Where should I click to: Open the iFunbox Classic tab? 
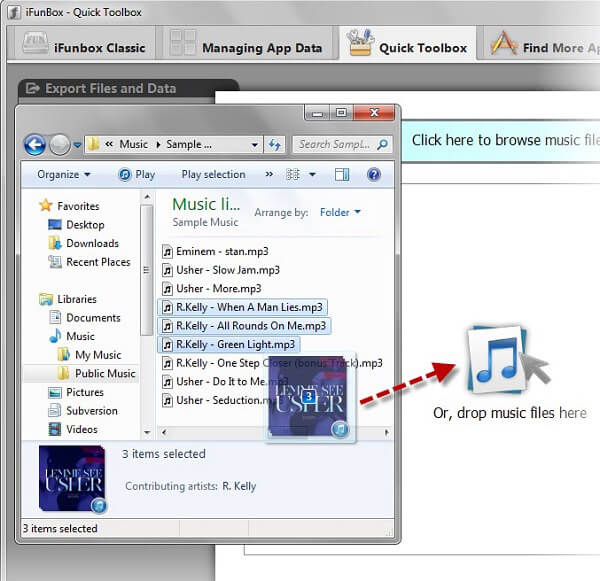click(x=83, y=43)
